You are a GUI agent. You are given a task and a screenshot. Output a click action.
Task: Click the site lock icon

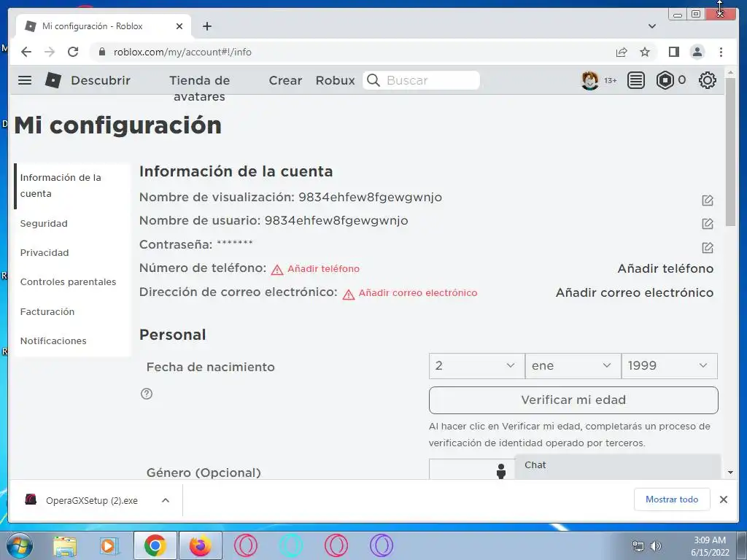[x=101, y=52]
